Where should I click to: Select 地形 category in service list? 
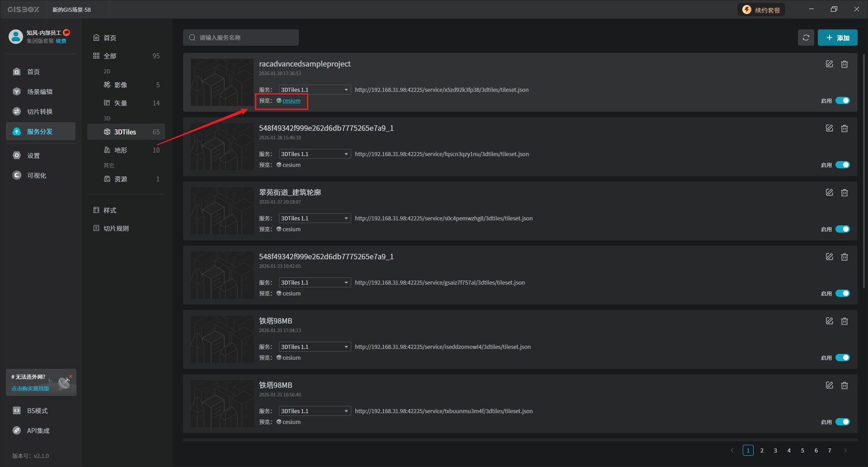tap(120, 150)
